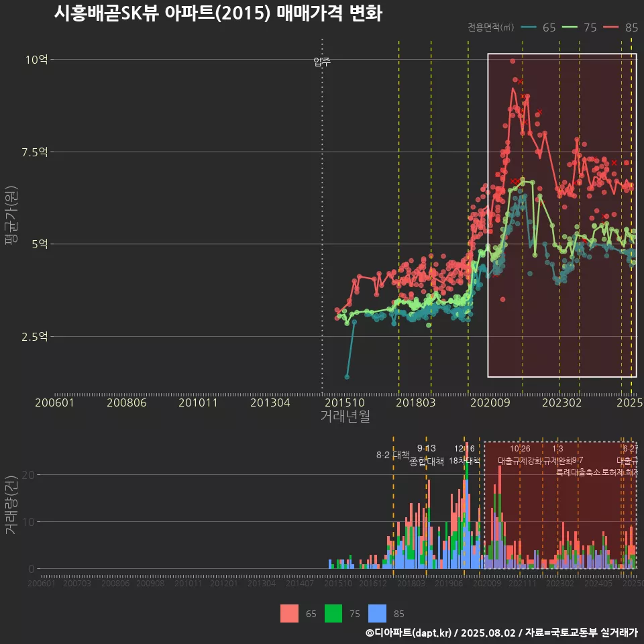The height and width of the screenshot is (644, 644).
Task: Click the 특례대출축소 annotation
Action: pyautogui.click(x=578, y=472)
